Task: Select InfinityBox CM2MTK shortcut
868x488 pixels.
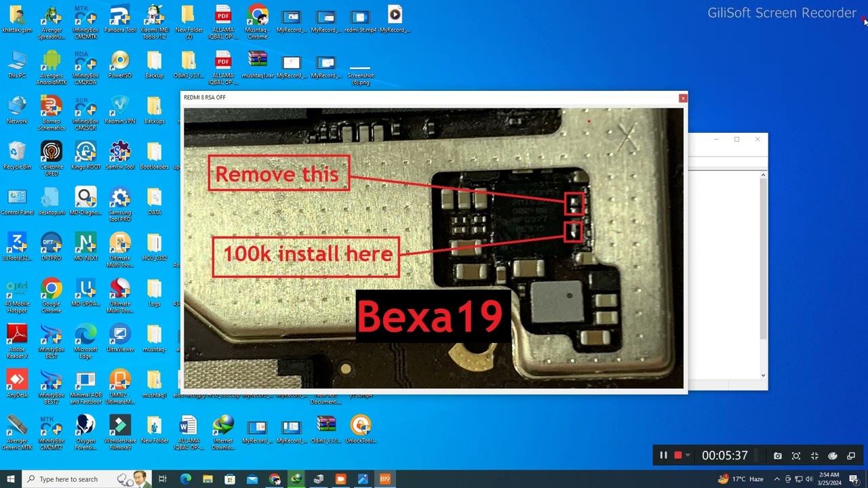Action: pos(85,22)
